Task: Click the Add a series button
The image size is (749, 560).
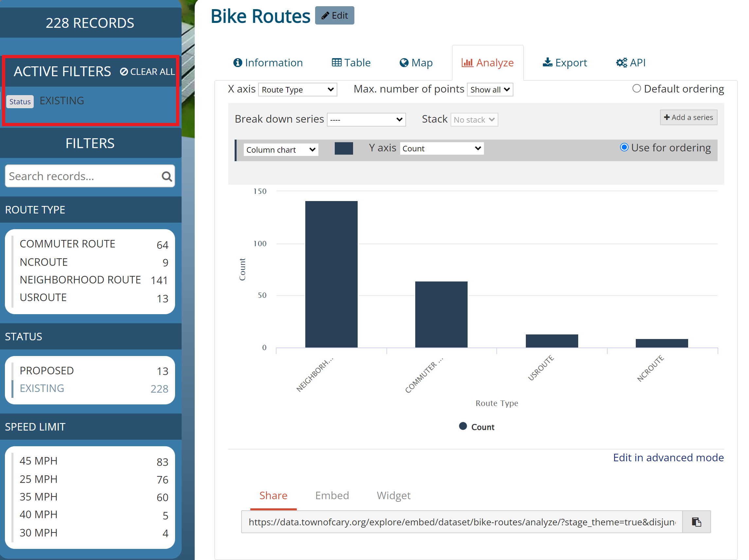Action: pos(688,117)
